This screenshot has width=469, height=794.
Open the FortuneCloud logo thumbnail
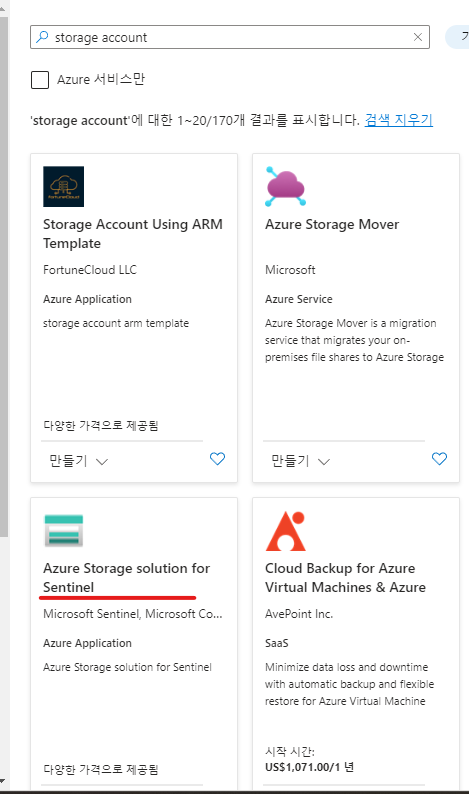(x=63, y=186)
